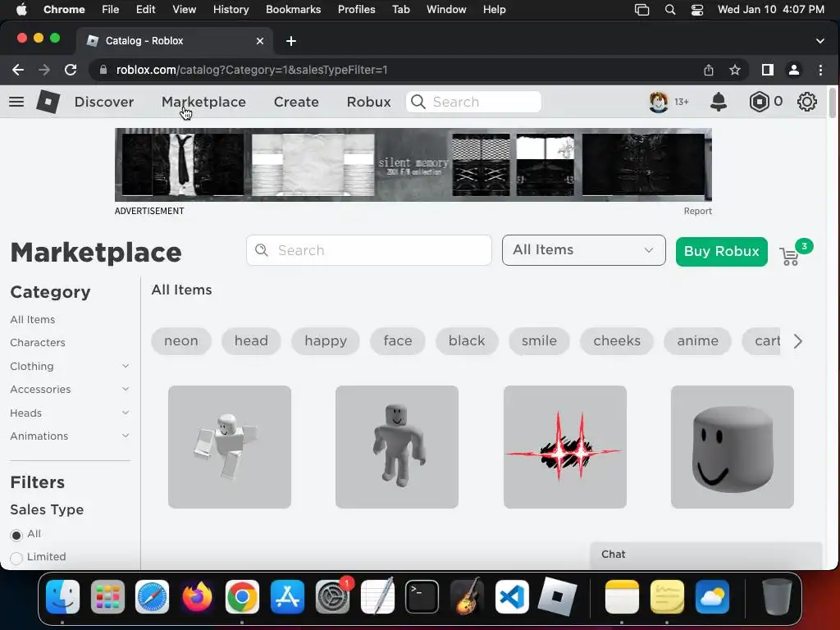Screen dimensions: 840x630
Task: Select the All sales type radio button
Action: pyautogui.click(x=16, y=535)
